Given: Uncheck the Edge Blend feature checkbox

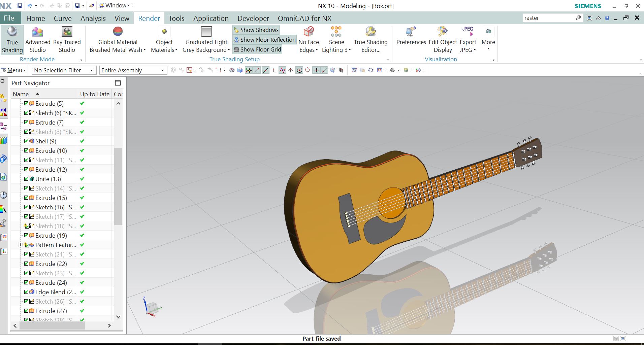Looking at the screenshot, I should 26,292.
